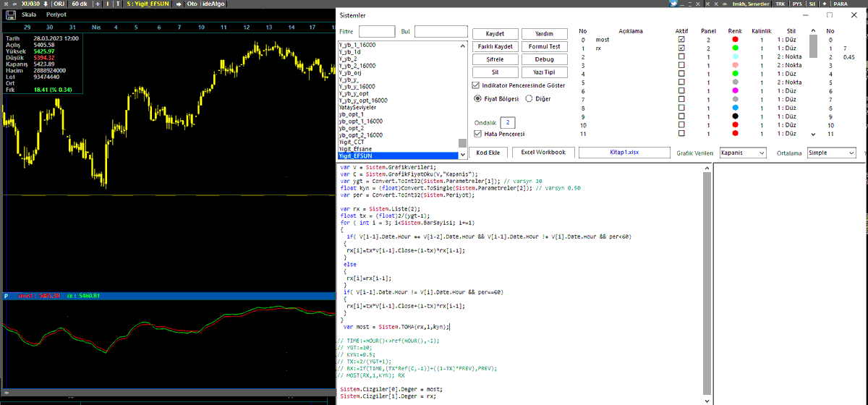Toggle Hata Penceresi checkbox
This screenshot has width=868, height=405.
point(477,134)
